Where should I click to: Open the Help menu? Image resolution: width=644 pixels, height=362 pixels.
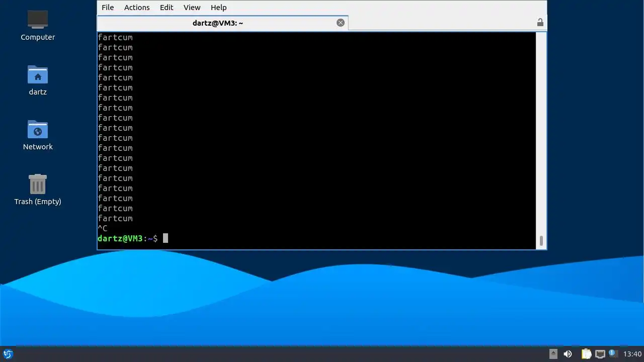[x=218, y=8]
